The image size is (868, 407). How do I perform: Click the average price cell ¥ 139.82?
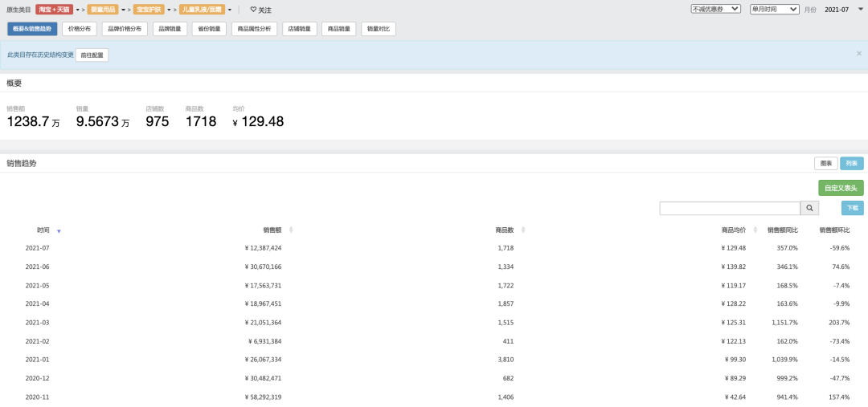(734, 267)
